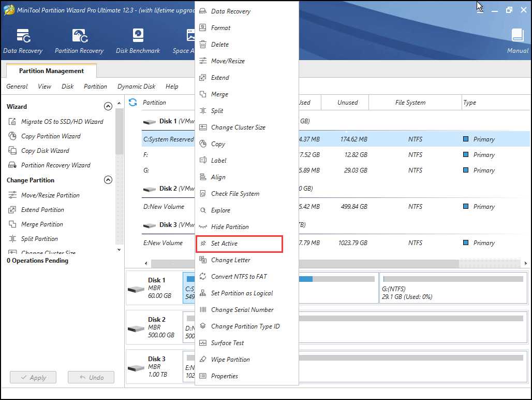Choose Change Letter from the context menu
The height and width of the screenshot is (400, 532).
[247, 260]
